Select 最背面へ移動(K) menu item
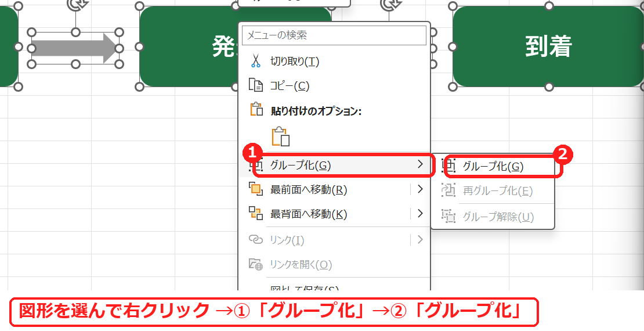Screen dimensions: 644x331 coord(334,214)
